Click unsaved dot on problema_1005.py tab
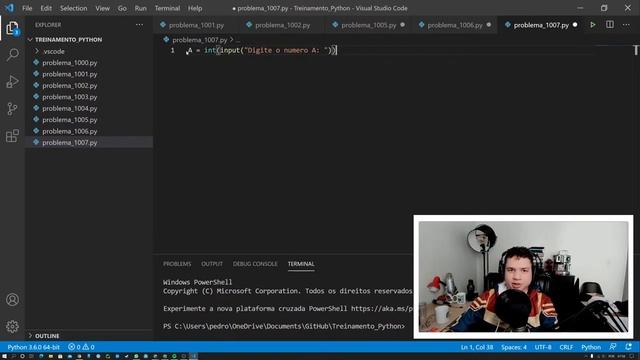Viewport: 640px width, 360px height. click(402, 25)
